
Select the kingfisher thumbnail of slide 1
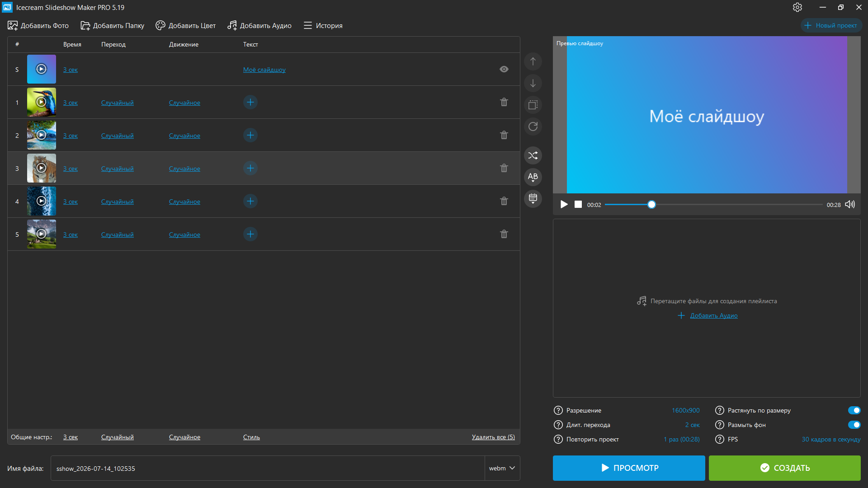click(x=42, y=102)
